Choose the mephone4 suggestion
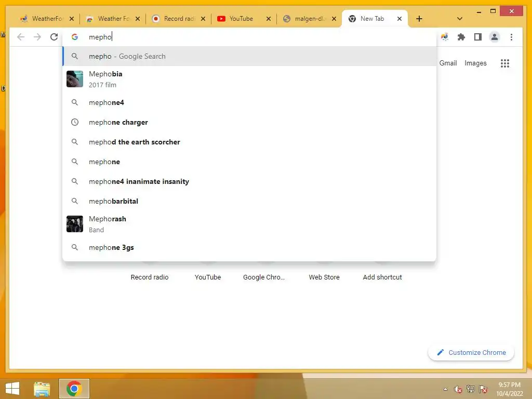Screen dimensions: 532x399 click(249, 102)
